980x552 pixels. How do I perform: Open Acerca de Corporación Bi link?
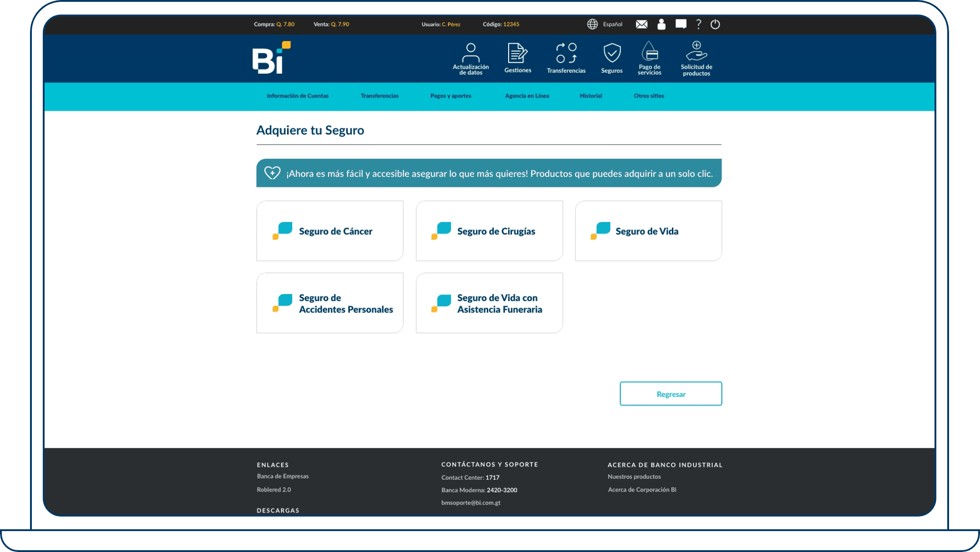coord(642,490)
